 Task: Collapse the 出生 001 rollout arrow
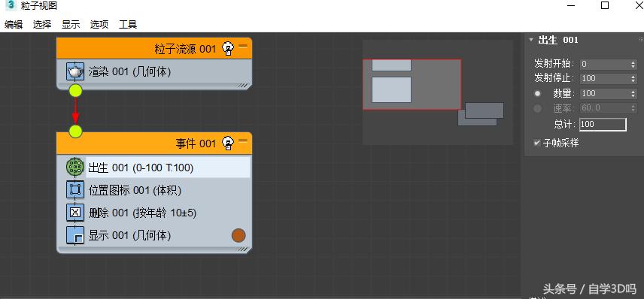click(x=531, y=40)
